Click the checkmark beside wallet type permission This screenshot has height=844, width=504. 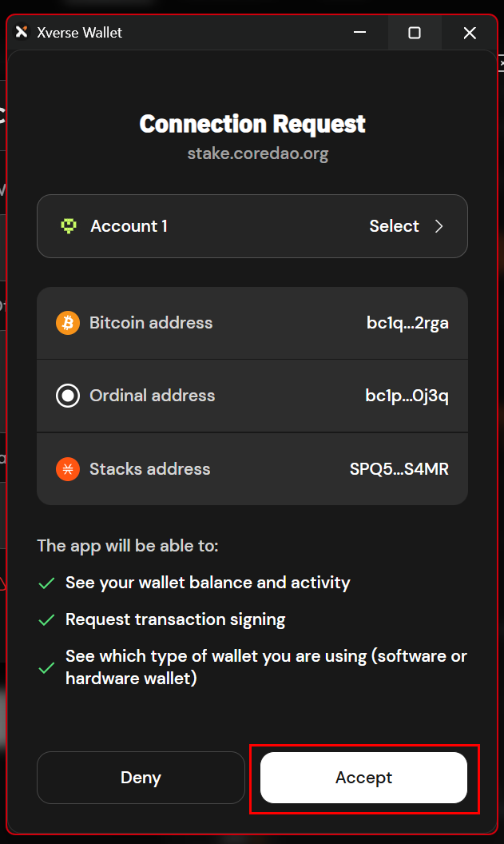[x=46, y=667]
